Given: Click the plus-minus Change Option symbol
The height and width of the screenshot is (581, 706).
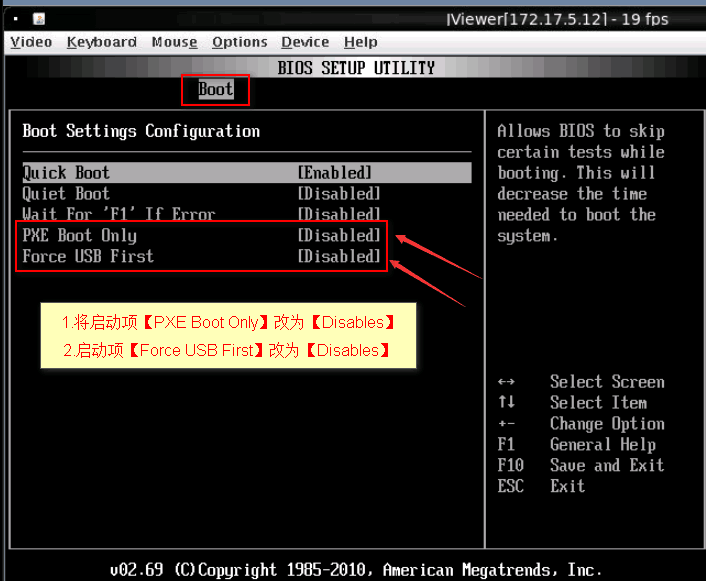Looking at the screenshot, I should (506, 424).
